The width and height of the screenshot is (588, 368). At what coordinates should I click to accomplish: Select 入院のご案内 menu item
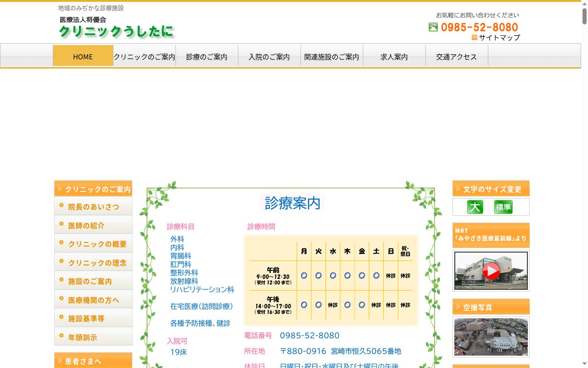(x=269, y=56)
